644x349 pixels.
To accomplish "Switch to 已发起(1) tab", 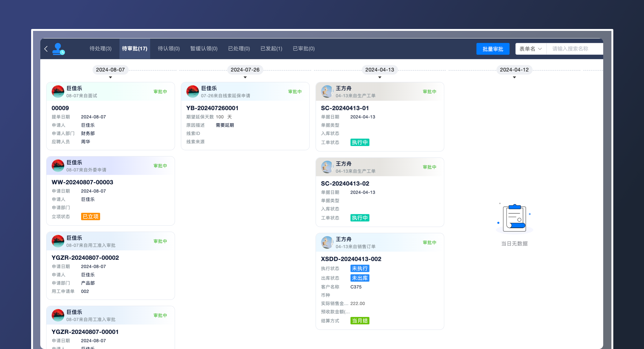I will [271, 49].
